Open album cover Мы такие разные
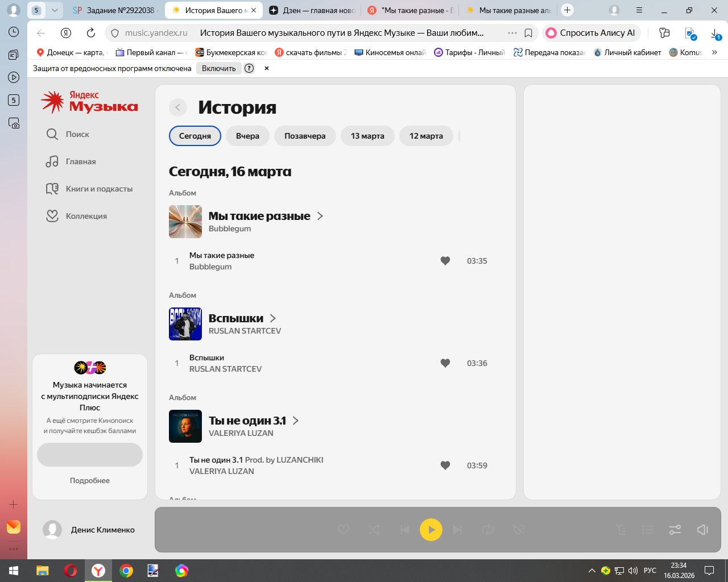Image resolution: width=728 pixels, height=582 pixels. click(185, 222)
